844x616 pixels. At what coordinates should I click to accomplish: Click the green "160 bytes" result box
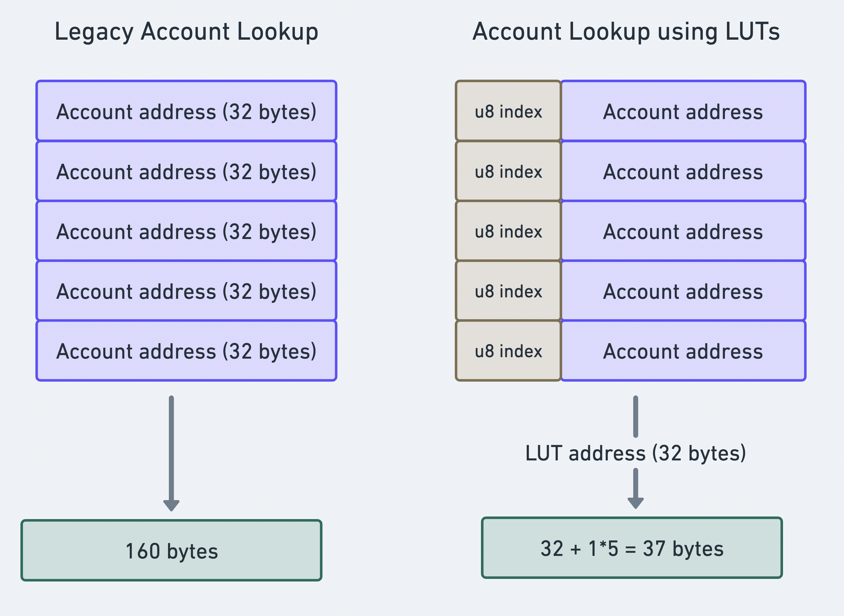click(x=171, y=550)
